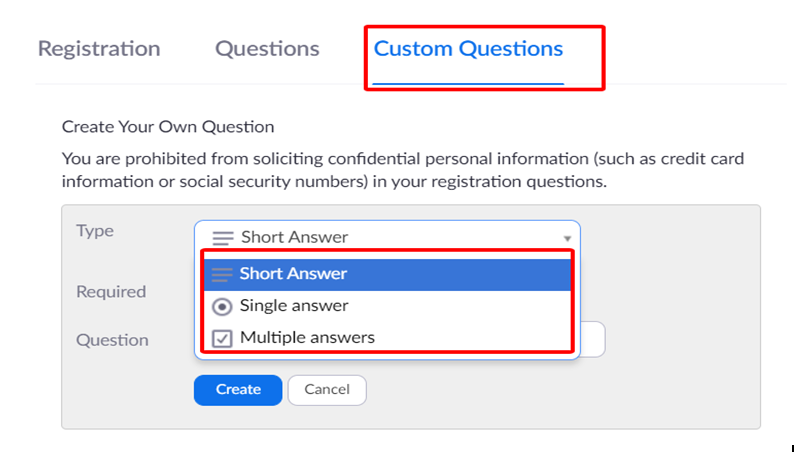
Task: Click the Cancel button
Action: coord(327,389)
